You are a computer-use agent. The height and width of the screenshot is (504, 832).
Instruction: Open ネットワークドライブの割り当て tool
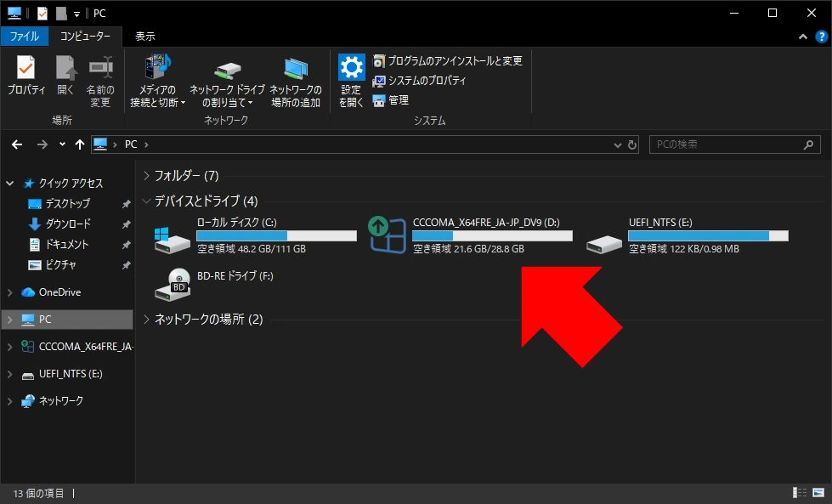coord(225,81)
